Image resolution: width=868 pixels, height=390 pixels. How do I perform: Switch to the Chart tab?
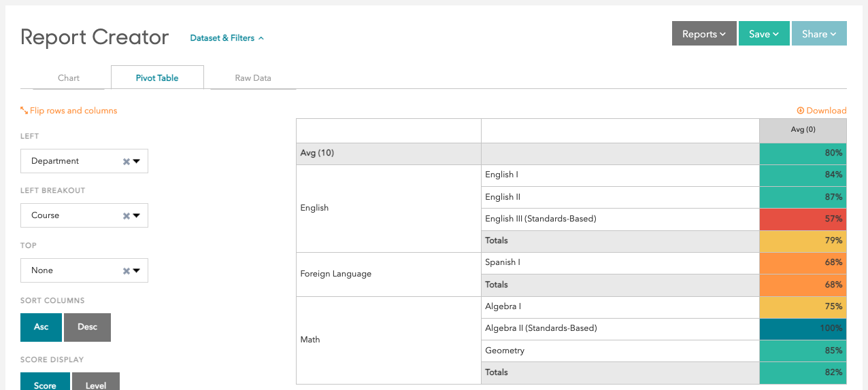(69, 78)
